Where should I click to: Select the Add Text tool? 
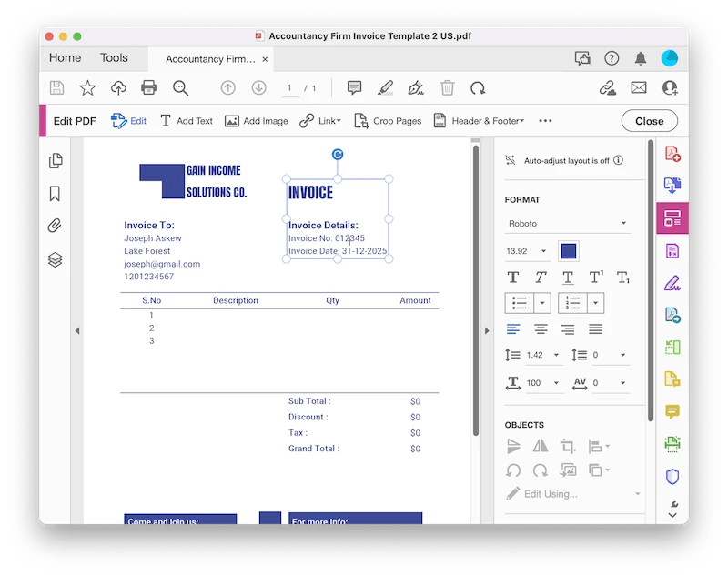[x=186, y=120]
